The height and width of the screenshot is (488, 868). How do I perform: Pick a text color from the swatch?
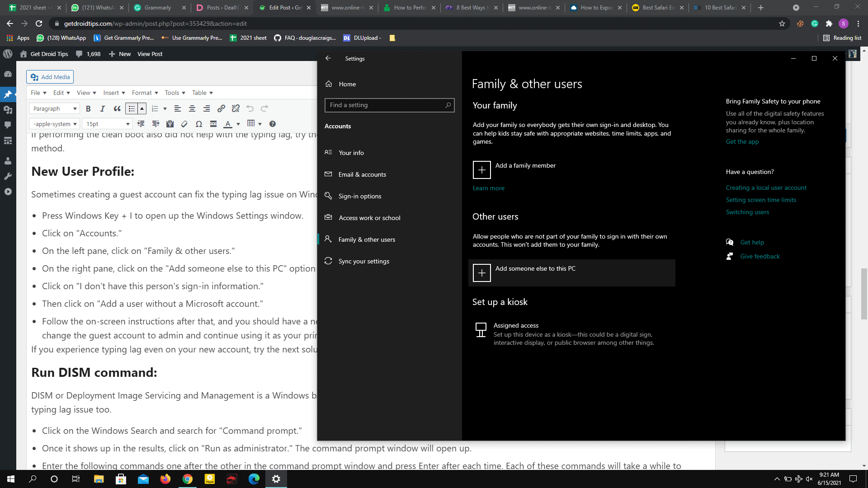[x=227, y=124]
